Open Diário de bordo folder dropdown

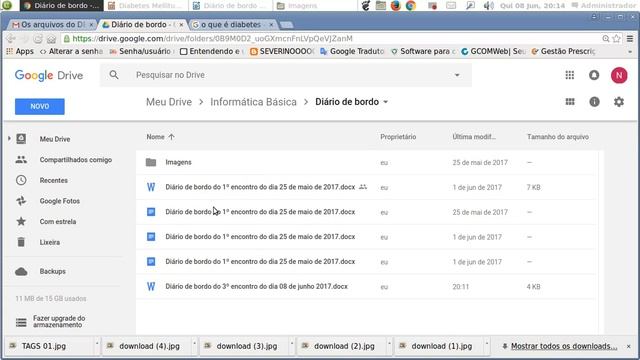[x=385, y=102]
